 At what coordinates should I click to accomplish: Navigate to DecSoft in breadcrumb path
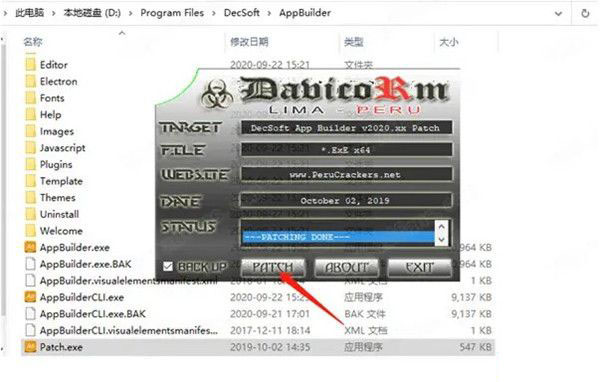(x=241, y=13)
